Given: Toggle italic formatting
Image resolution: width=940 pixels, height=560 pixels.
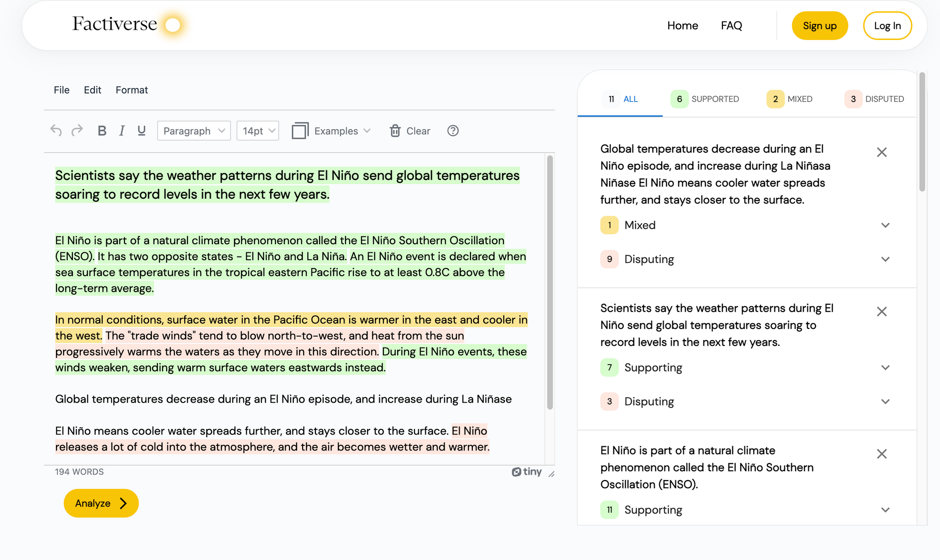Looking at the screenshot, I should click(x=122, y=131).
